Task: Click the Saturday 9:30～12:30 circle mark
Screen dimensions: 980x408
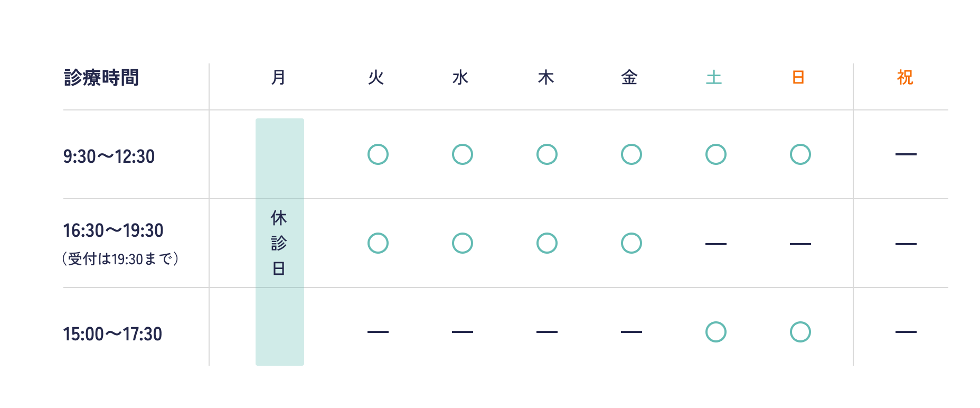Action: click(716, 154)
